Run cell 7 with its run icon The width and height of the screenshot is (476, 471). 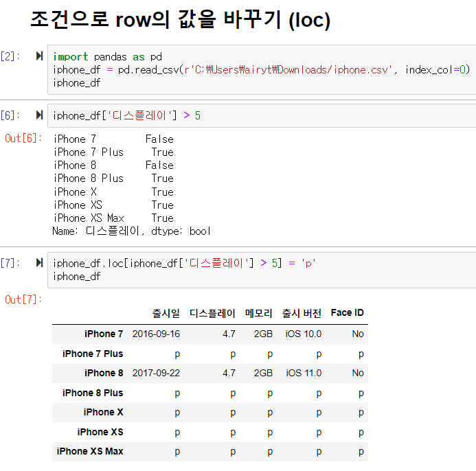pos(39,263)
